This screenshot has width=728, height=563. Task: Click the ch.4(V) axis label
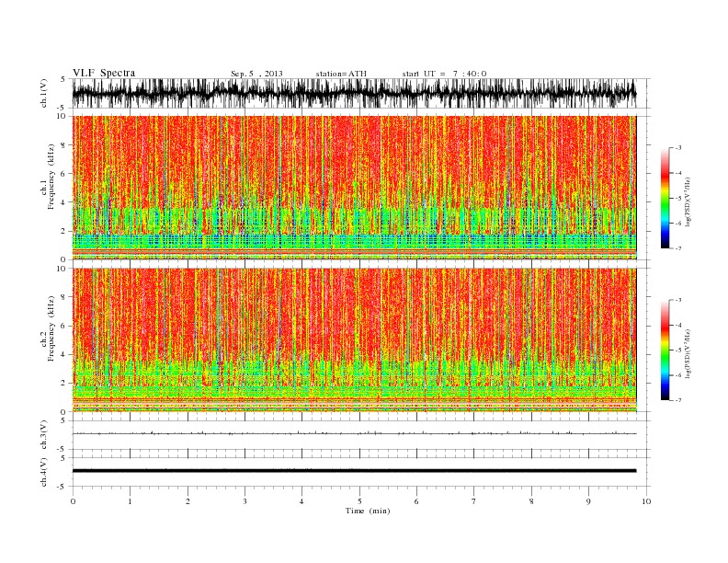(44, 472)
